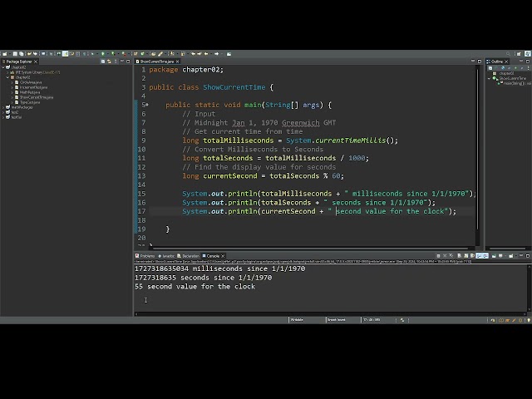The height and width of the screenshot is (399, 532).
Task: Click in the code on line 9
Action: click(290, 140)
